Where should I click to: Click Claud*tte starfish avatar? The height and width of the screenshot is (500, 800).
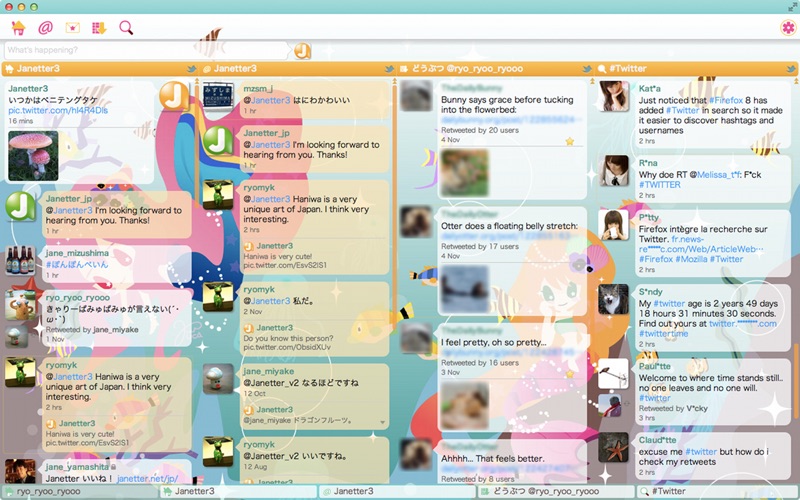pos(613,447)
